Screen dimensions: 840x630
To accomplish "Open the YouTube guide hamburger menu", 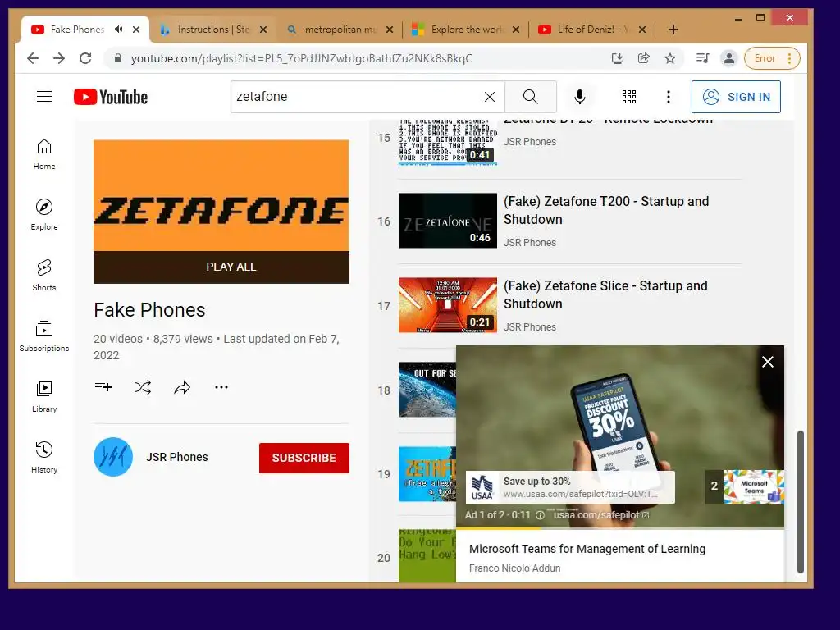I will click(44, 97).
